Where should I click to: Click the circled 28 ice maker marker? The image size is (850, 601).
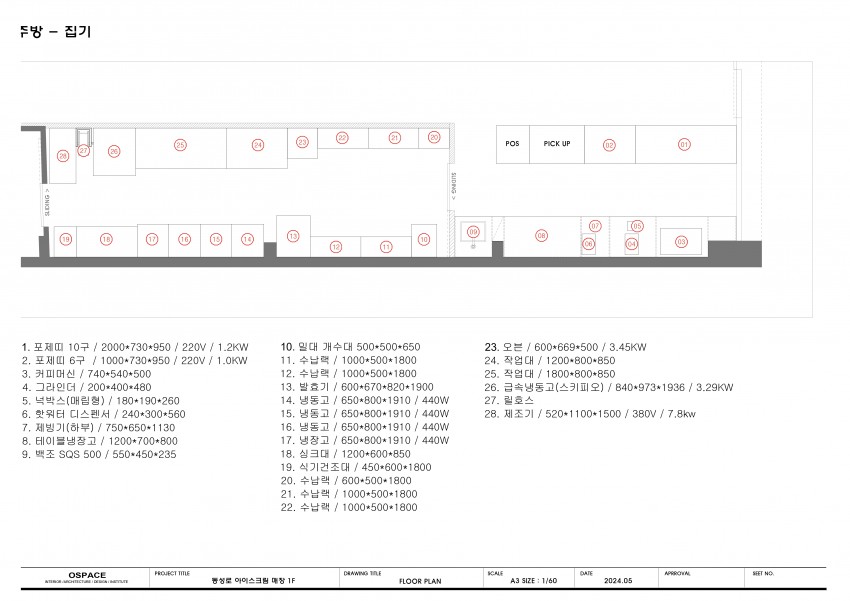point(62,155)
